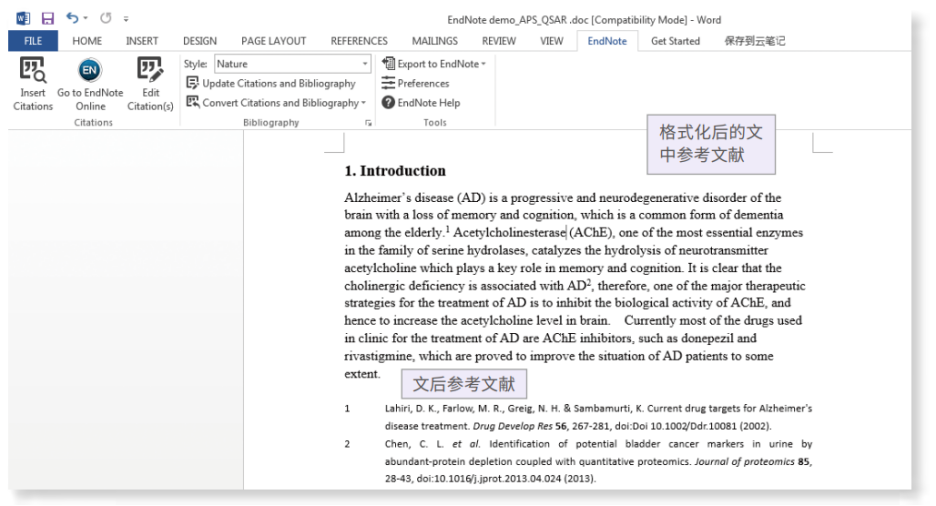Click the word 'Acetylcholinesterase' in the paragraph
This screenshot has height=506, width=936.
(x=509, y=233)
